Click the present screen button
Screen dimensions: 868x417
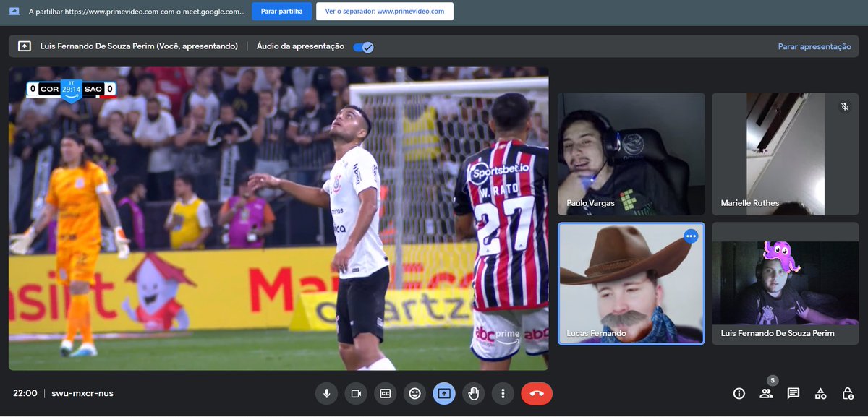(x=444, y=393)
